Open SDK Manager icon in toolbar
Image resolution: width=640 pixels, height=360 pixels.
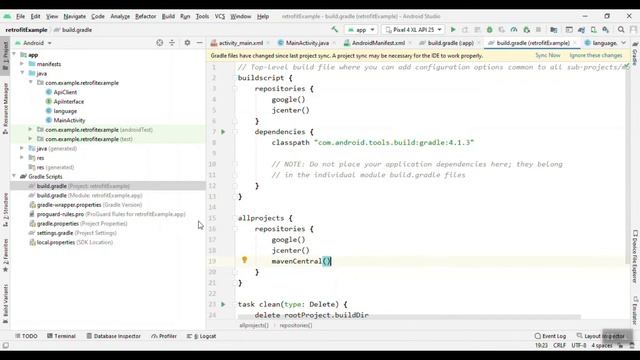(x=606, y=30)
